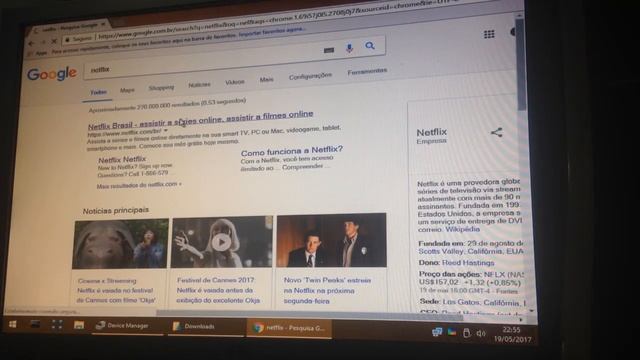Open the Google apps grid icon

coord(489,34)
